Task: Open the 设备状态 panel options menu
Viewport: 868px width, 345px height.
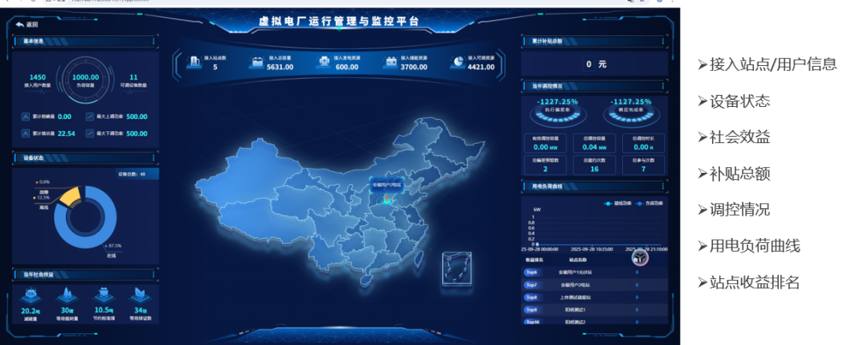Action: pos(152,158)
